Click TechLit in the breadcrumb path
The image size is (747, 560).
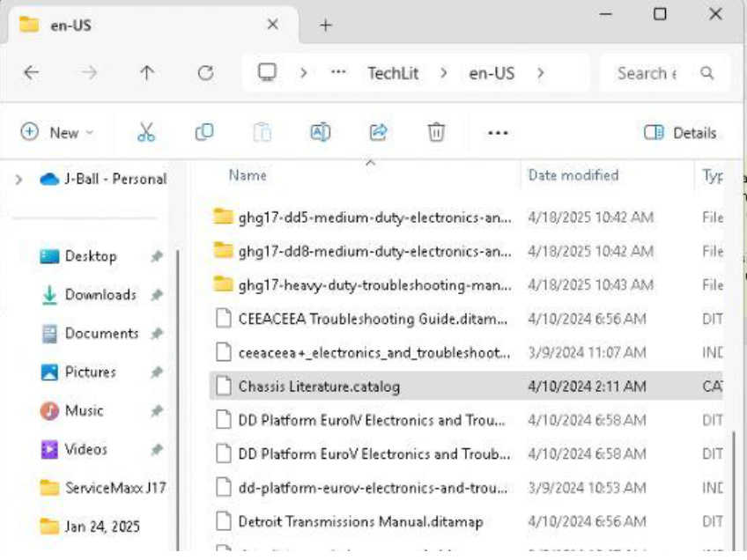[x=395, y=74]
